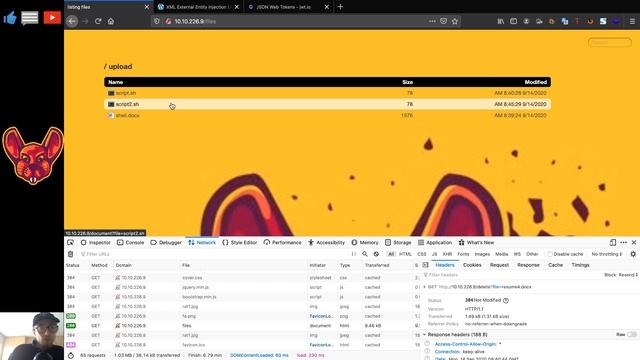This screenshot has width=640, height=360.
Task: Expand the GET request URL details
Action: 424,287
